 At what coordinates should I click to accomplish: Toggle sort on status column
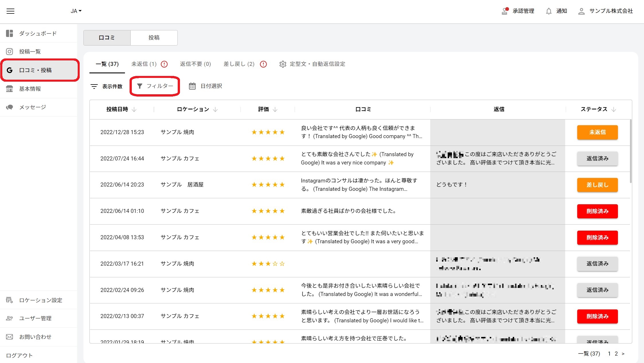[613, 109]
